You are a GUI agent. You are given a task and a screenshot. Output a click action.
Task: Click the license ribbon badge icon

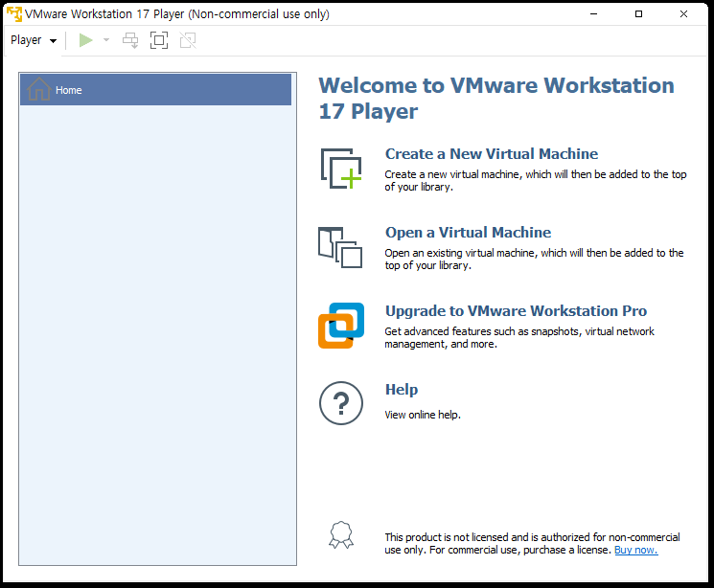(x=341, y=534)
